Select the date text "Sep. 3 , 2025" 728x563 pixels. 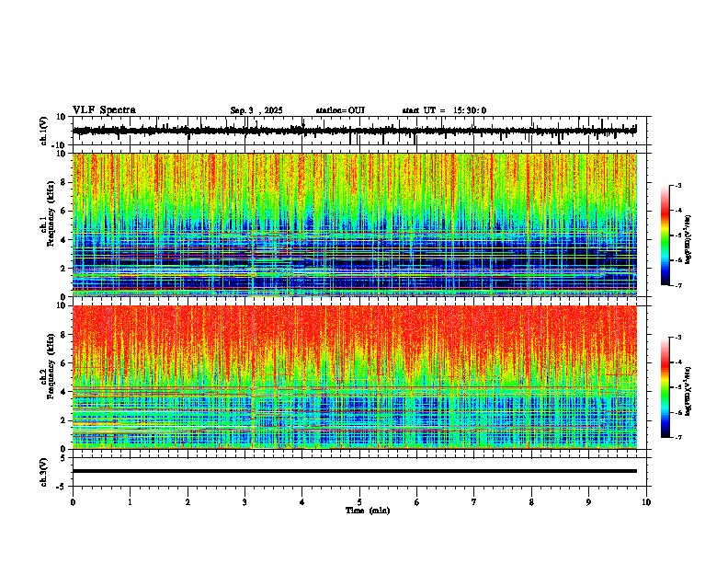pyautogui.click(x=256, y=110)
